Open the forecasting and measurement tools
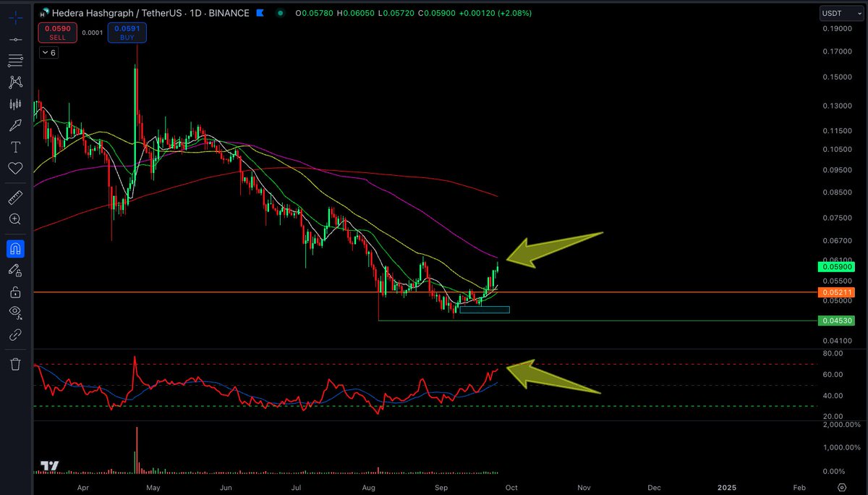Viewport: 868px width, 495px height. [14, 105]
